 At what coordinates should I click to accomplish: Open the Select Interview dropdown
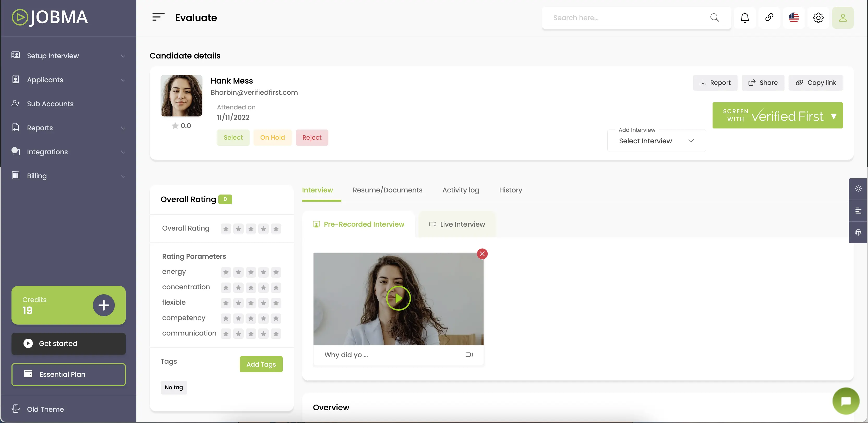coord(656,141)
